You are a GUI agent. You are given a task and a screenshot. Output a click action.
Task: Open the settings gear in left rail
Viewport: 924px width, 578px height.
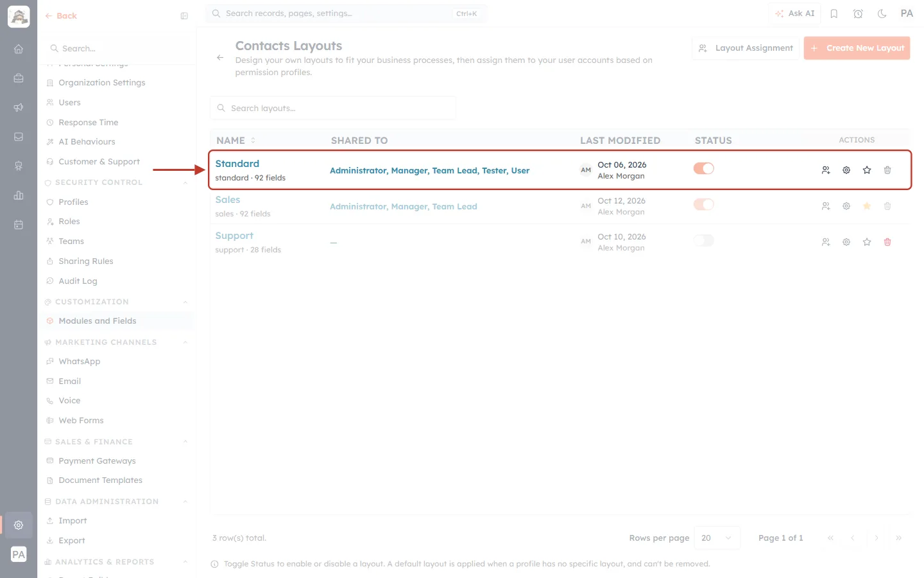pos(19,525)
